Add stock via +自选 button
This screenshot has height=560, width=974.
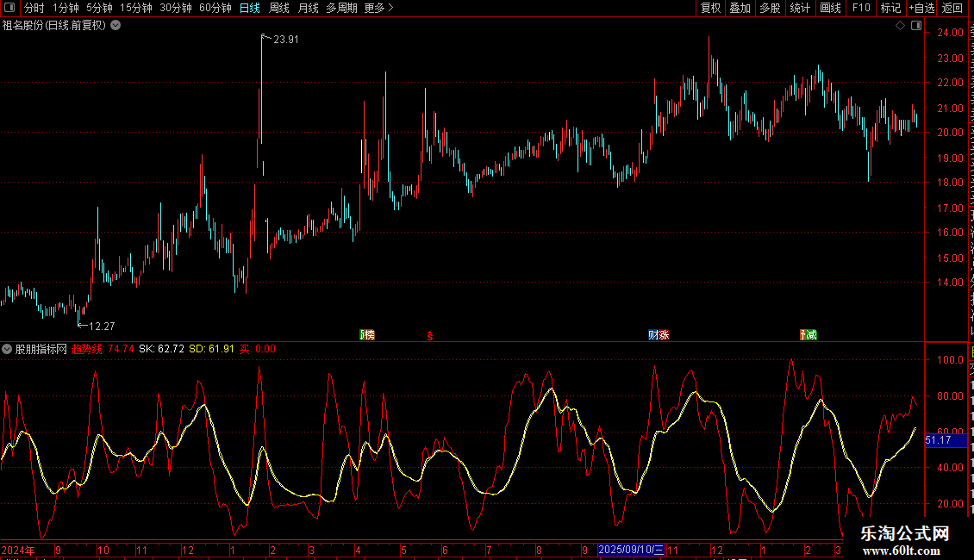click(921, 8)
